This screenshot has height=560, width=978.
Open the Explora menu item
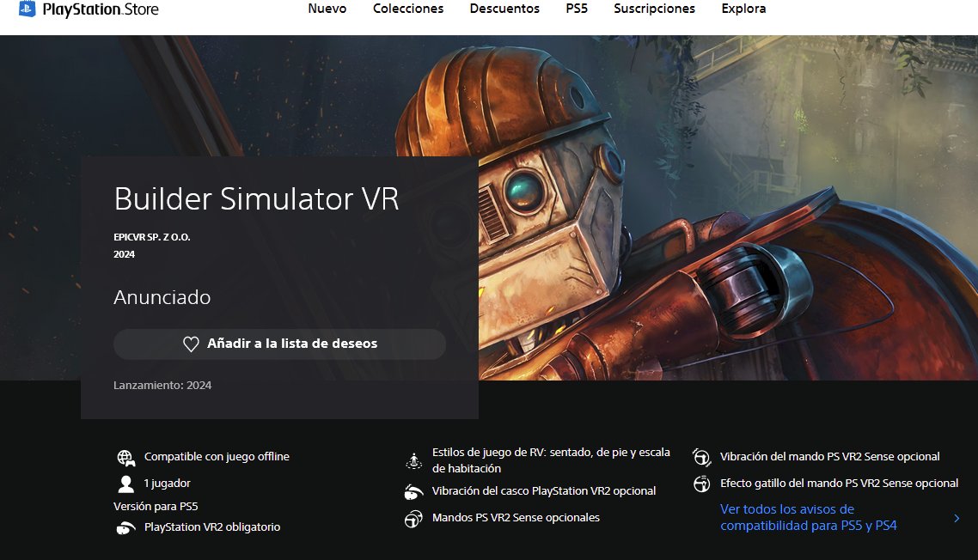(x=743, y=9)
